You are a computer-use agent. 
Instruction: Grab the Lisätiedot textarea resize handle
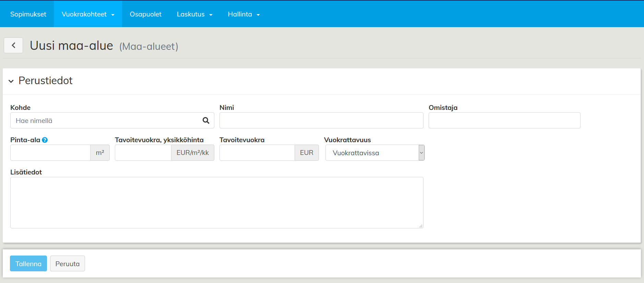pos(421,226)
